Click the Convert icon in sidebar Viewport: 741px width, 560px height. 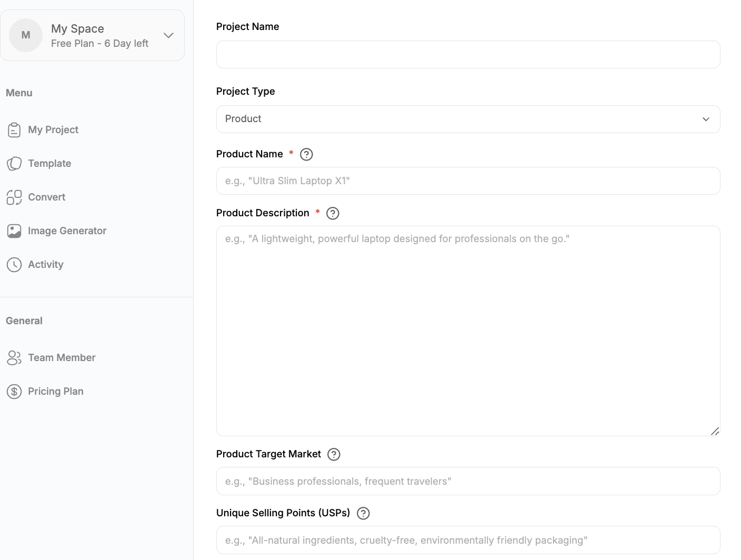pyautogui.click(x=14, y=197)
